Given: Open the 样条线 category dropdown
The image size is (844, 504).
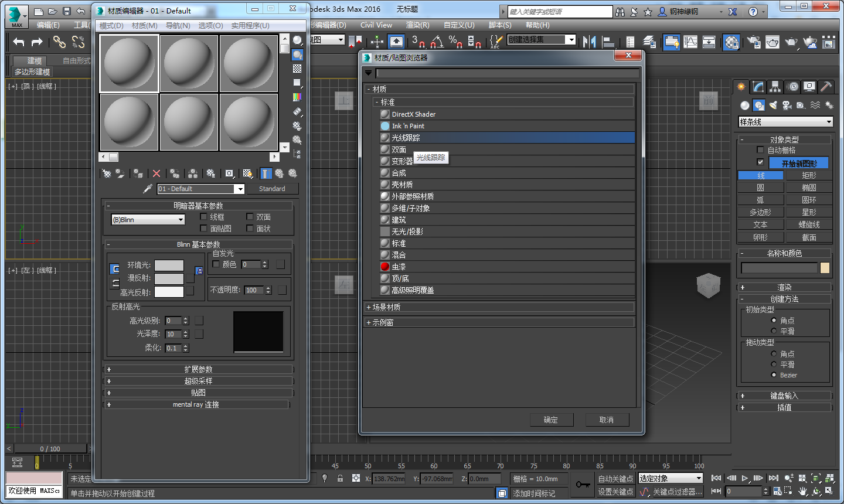Looking at the screenshot, I should coord(785,122).
